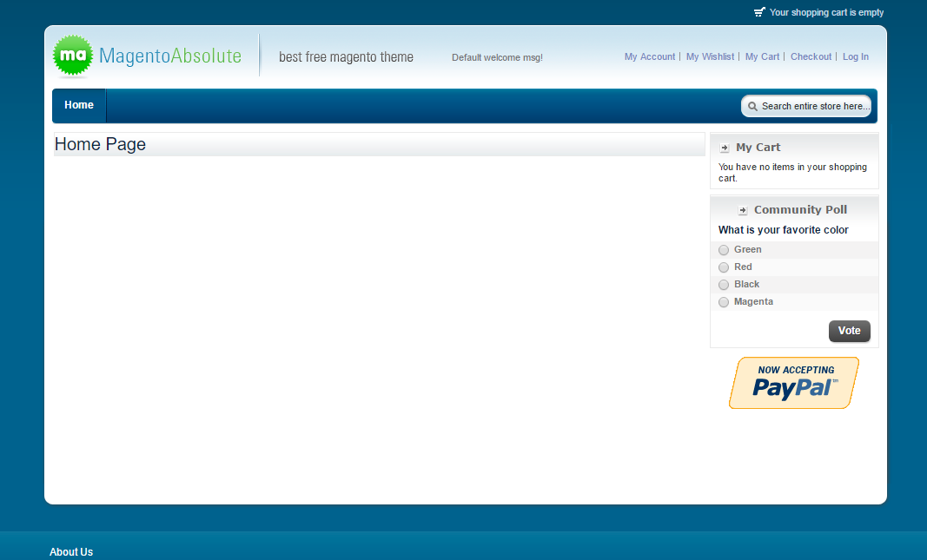
Task: Click the 'Community Poll' heading text
Action: [x=800, y=210]
